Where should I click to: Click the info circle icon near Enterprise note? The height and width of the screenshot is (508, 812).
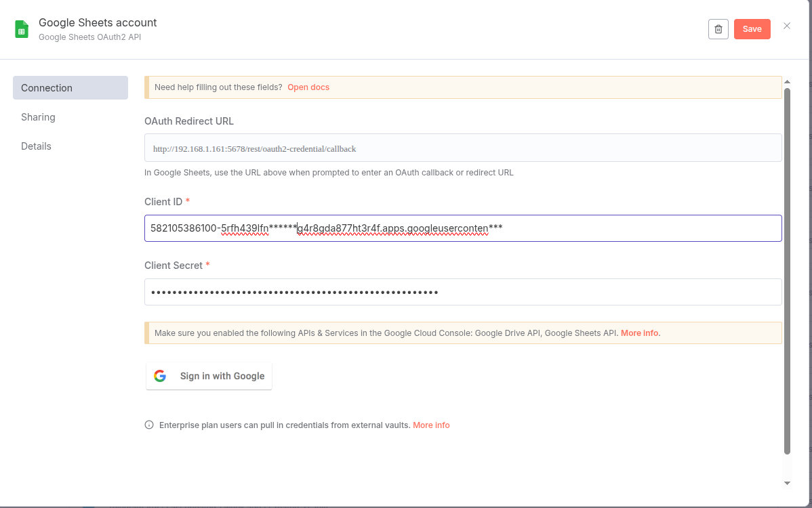(149, 425)
